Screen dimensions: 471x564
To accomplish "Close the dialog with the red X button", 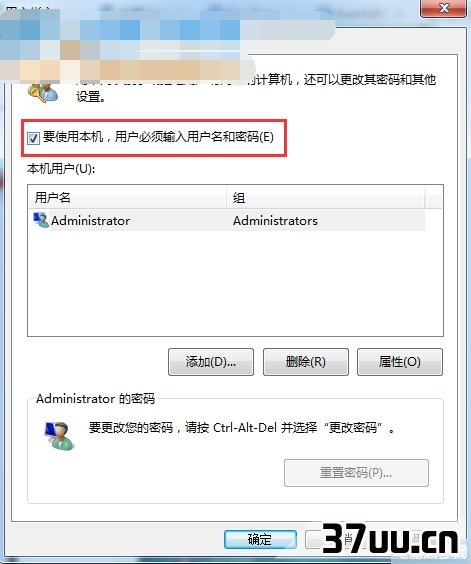I will 444,8.
